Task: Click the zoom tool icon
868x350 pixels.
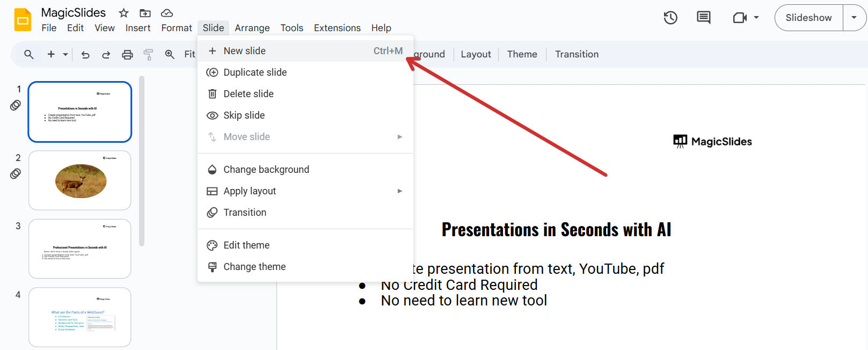Action: [170, 54]
